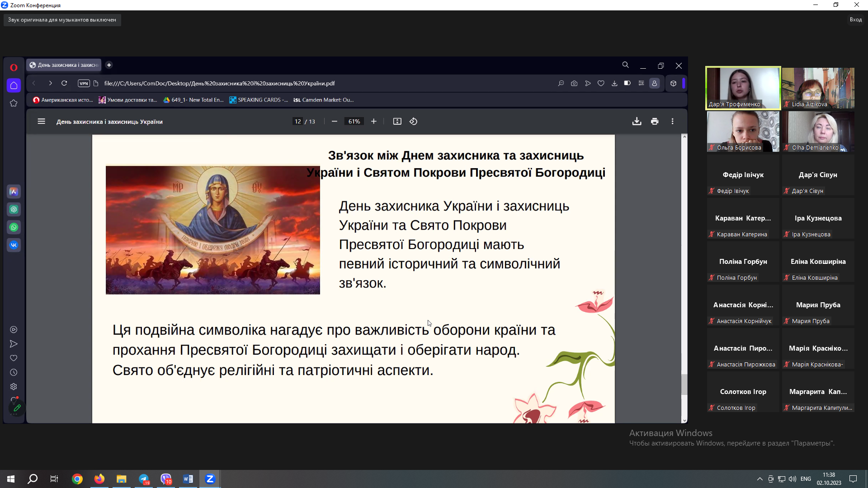This screenshot has width=868, height=488.
Task: Show hidden system tray icons
Action: click(x=759, y=479)
